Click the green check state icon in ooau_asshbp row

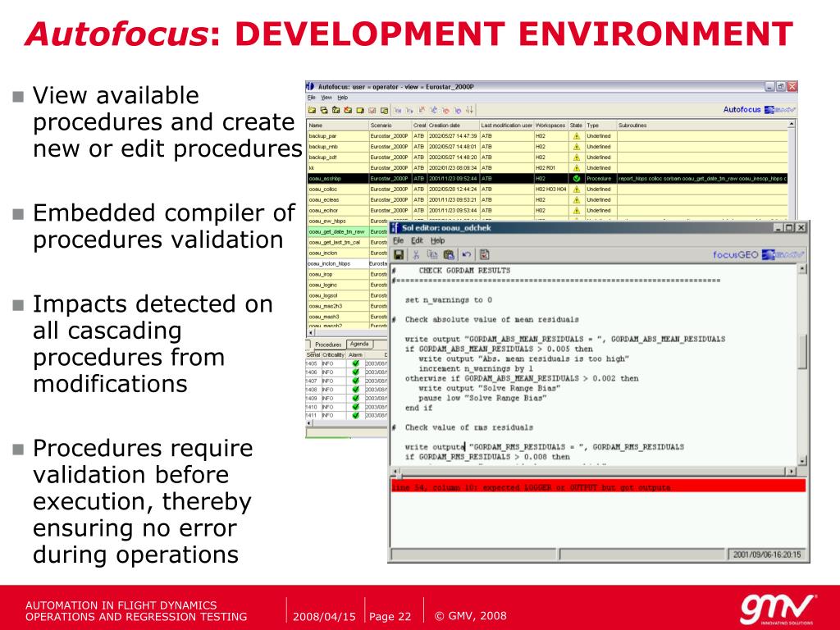tap(577, 178)
